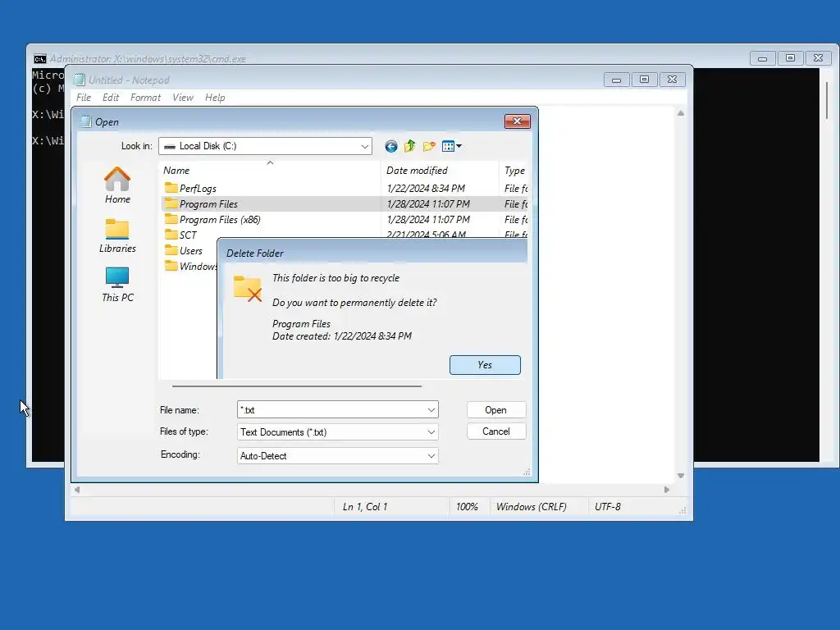Expand the View Menu dropdown arrow

[459, 146]
